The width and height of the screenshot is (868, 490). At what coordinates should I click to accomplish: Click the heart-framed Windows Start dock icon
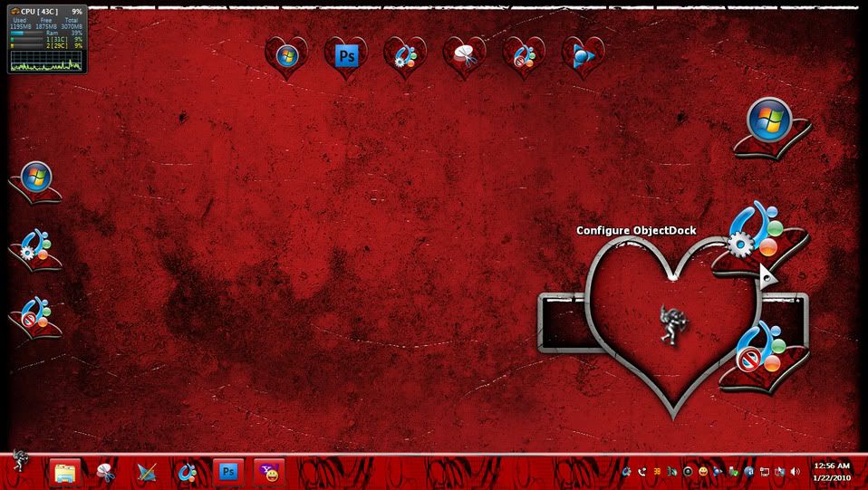pyautogui.click(x=286, y=56)
